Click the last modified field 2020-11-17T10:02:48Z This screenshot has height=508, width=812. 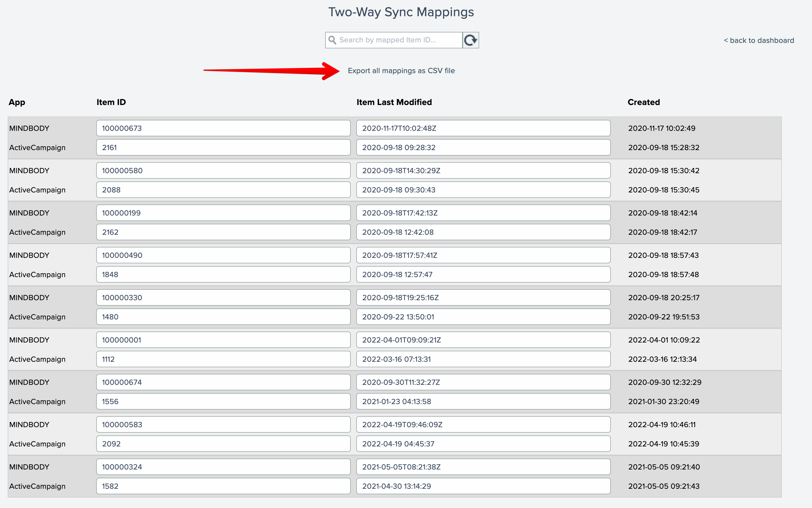point(483,128)
